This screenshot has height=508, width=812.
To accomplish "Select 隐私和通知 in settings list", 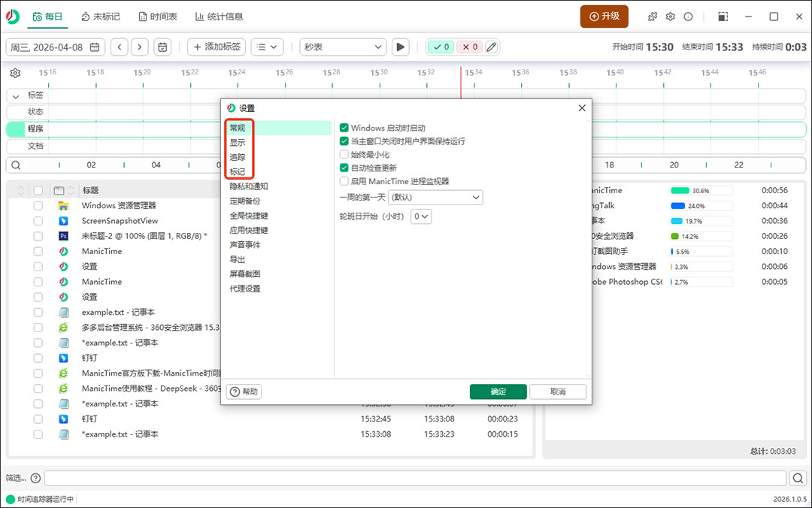I will (249, 186).
